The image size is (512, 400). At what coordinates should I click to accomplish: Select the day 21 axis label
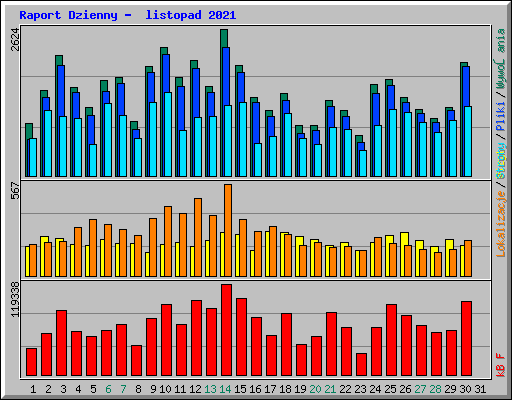pyautogui.click(x=330, y=389)
